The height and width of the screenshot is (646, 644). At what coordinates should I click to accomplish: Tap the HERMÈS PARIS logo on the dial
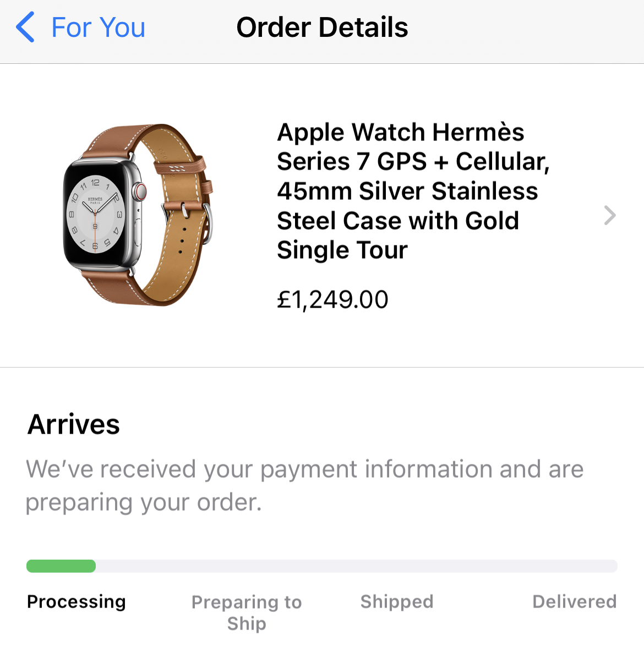[x=95, y=200]
